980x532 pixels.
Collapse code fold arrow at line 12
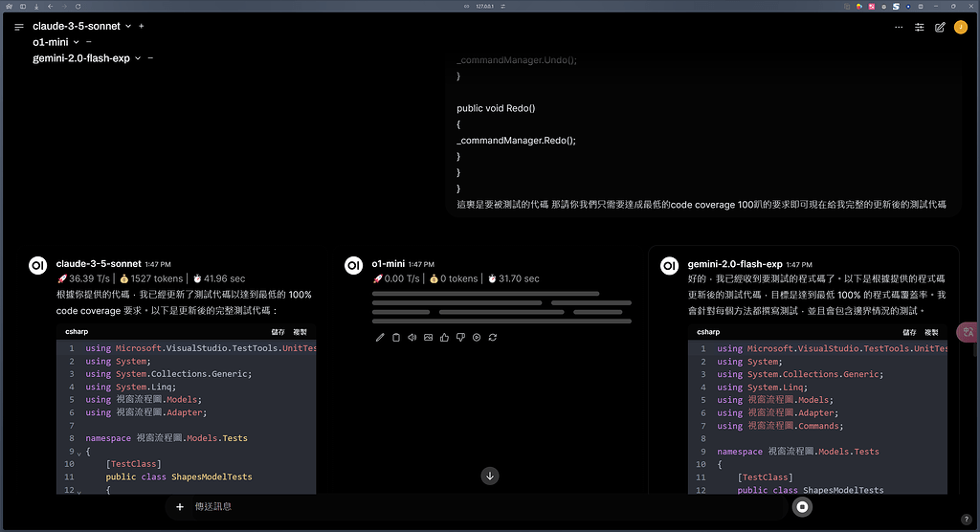click(x=78, y=492)
